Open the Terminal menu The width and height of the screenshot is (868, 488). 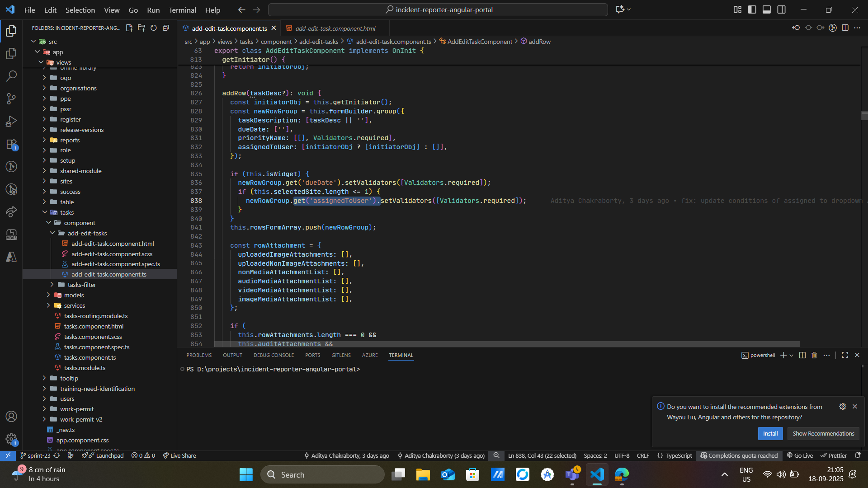tap(182, 10)
